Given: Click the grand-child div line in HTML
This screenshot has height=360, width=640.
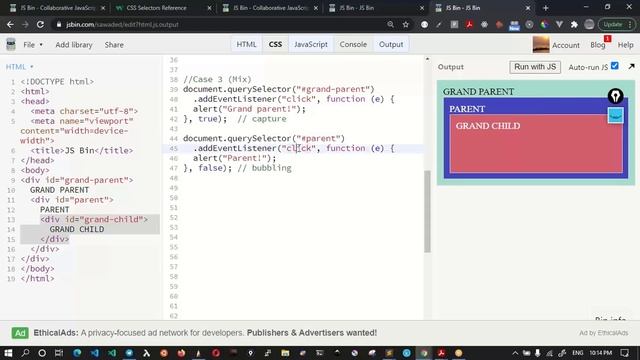Looking at the screenshot, I should pyautogui.click(x=94, y=220).
